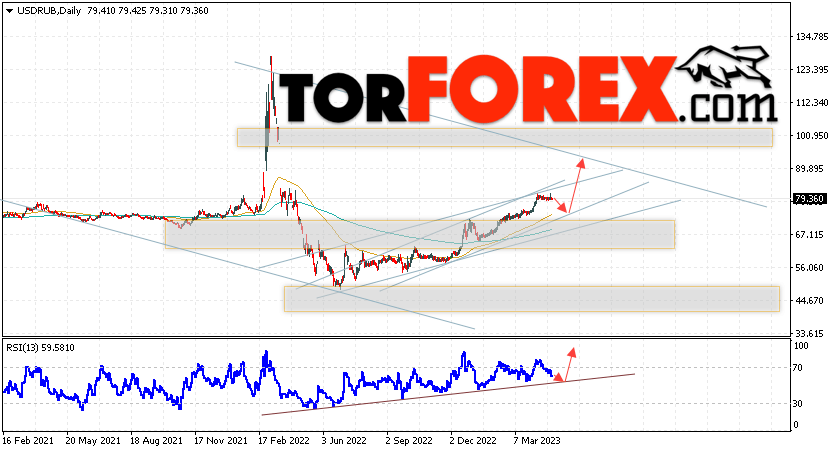This screenshot has height=452, width=831.
Task: Open the USDRUB chart menu arrow
Action: tap(10, 11)
